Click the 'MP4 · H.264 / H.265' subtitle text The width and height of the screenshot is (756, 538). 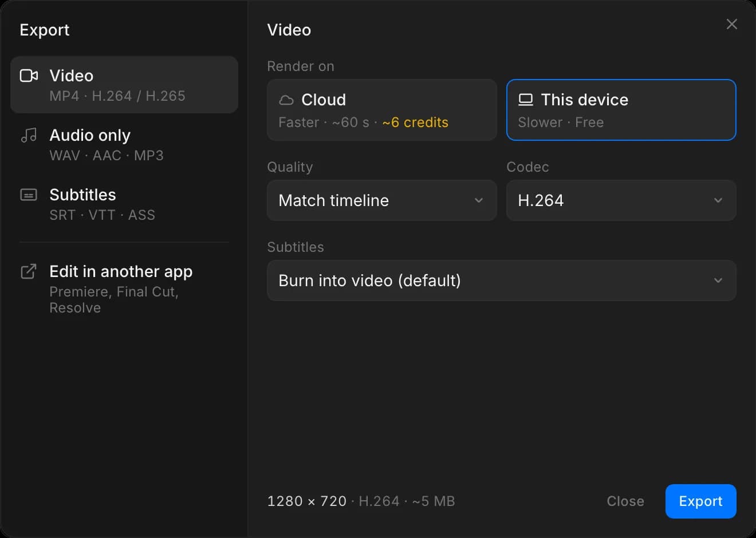(117, 96)
